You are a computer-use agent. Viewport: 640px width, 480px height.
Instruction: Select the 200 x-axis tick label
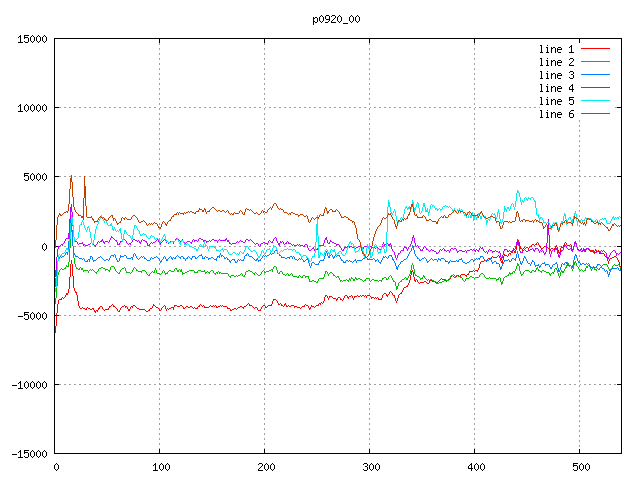[x=265, y=467]
